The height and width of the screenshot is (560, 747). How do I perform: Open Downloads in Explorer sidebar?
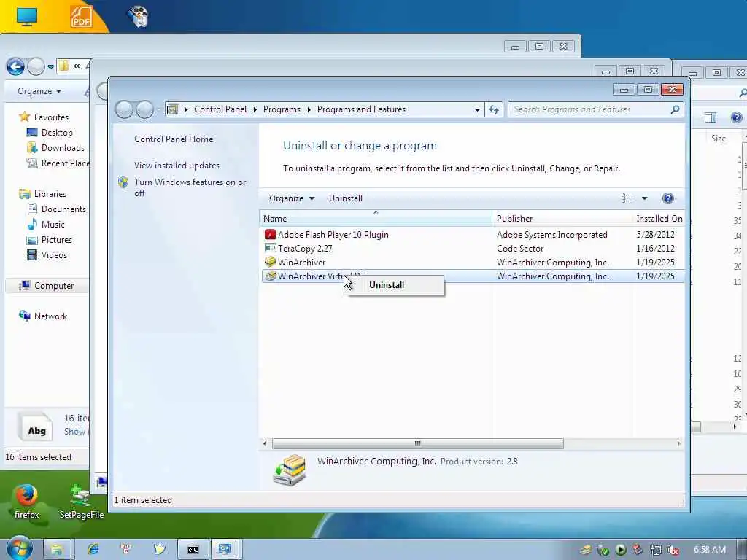[63, 147]
